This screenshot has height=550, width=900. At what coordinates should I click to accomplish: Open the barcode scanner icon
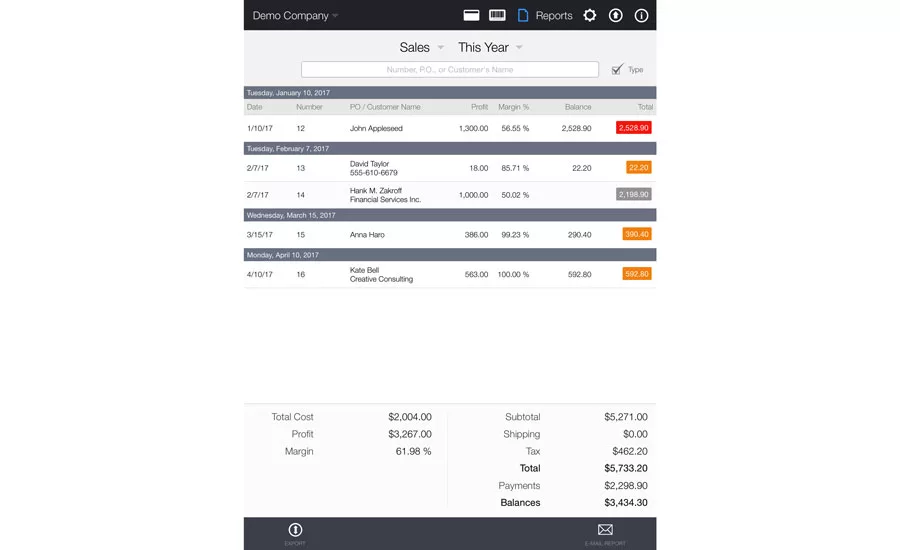pos(497,16)
